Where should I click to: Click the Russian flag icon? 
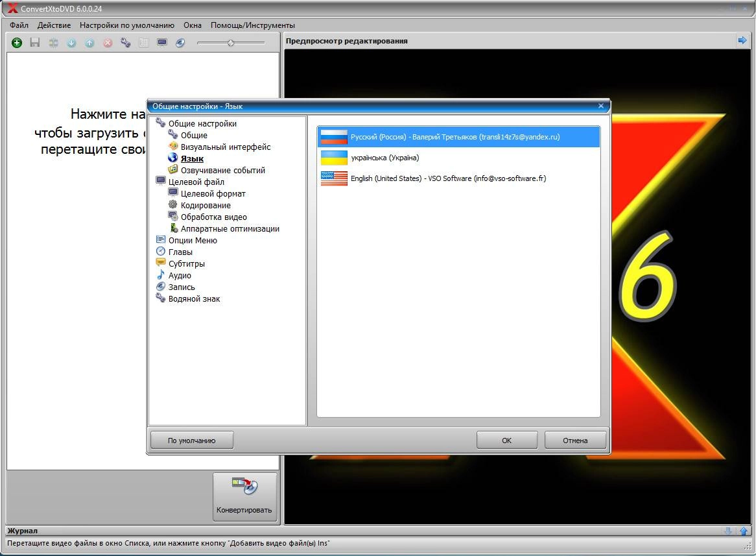(334, 137)
